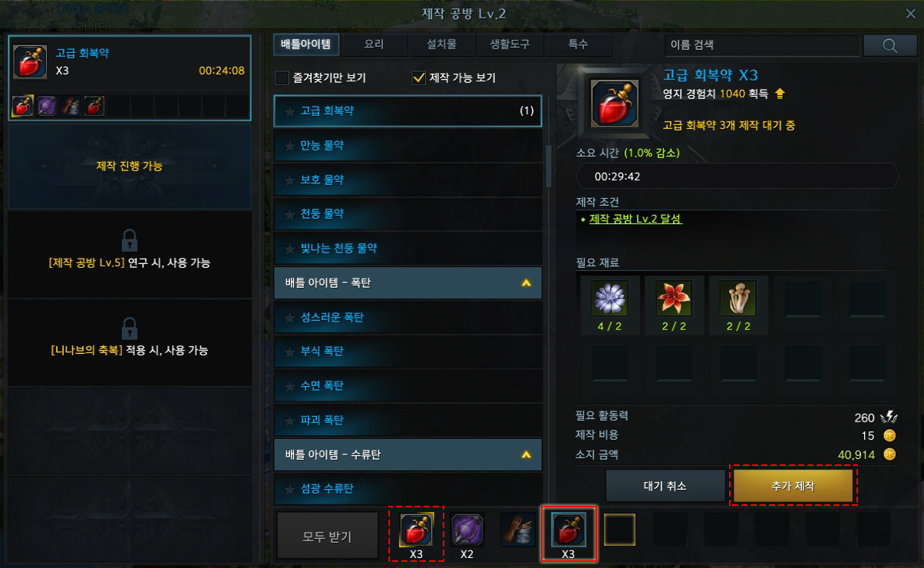Toggle the favorite star for 고급 회복약

[289, 111]
